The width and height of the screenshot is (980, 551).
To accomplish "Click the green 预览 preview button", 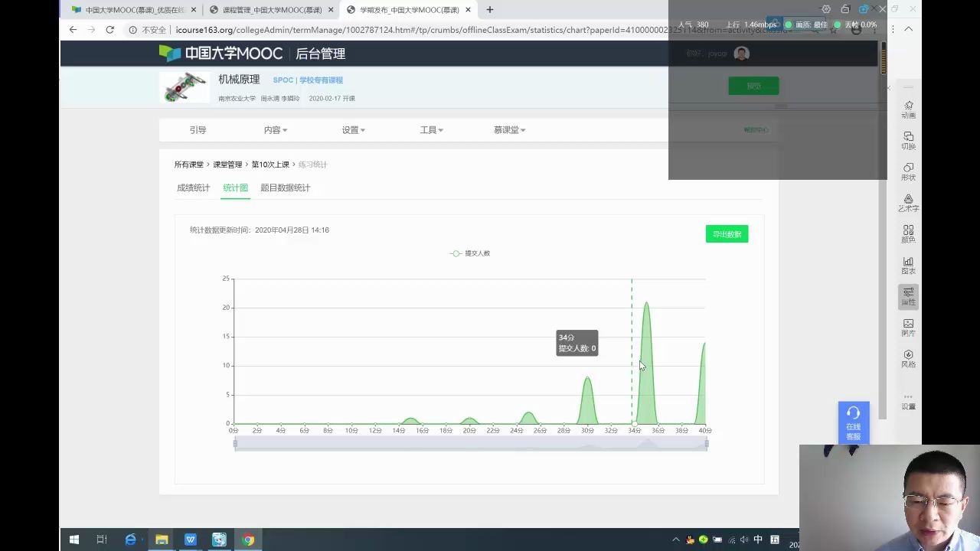I will pyautogui.click(x=753, y=86).
